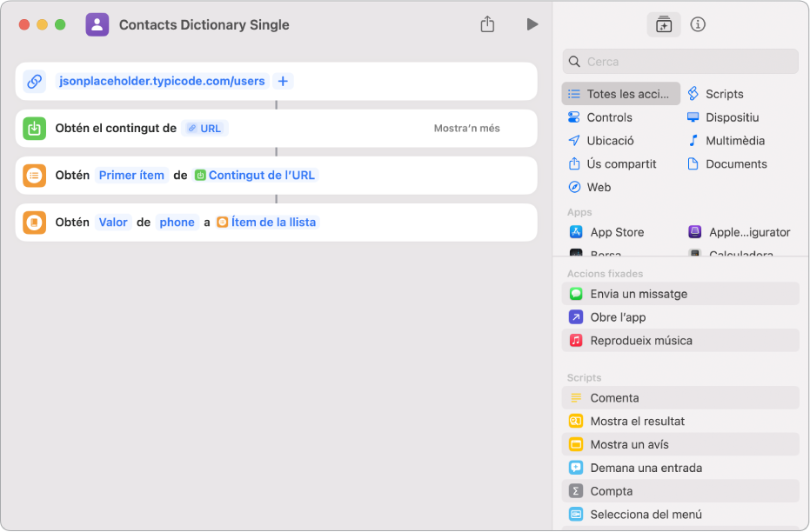This screenshot has width=810, height=532.
Task: Close the window with the red button
Action: (23, 24)
